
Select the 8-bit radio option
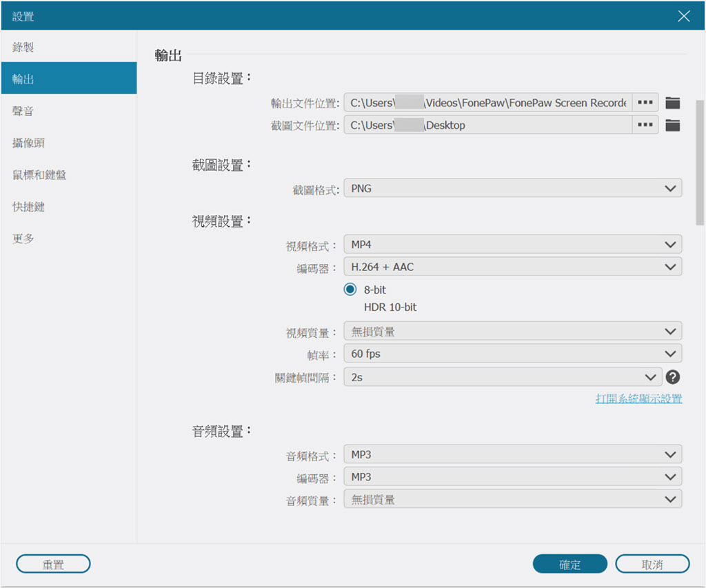[x=350, y=289]
